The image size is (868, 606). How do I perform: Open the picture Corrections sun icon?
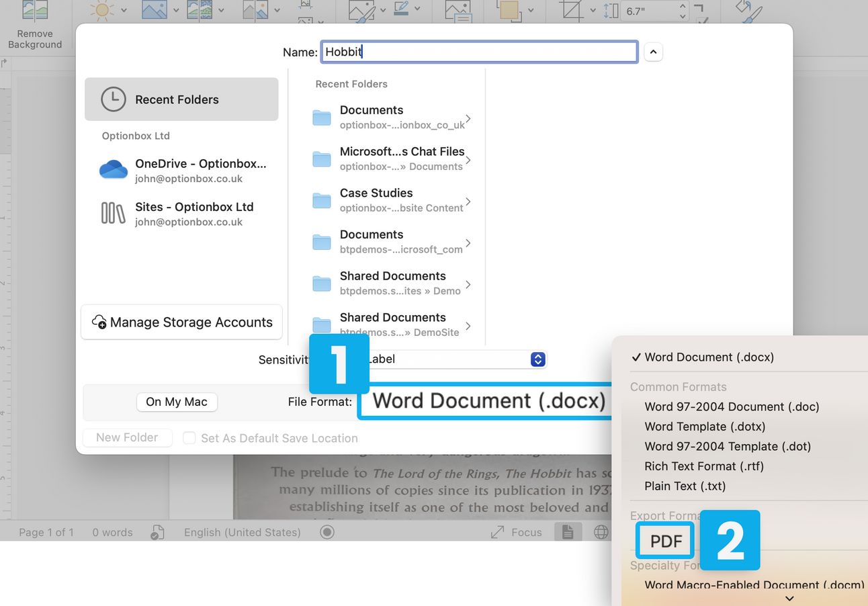103,10
